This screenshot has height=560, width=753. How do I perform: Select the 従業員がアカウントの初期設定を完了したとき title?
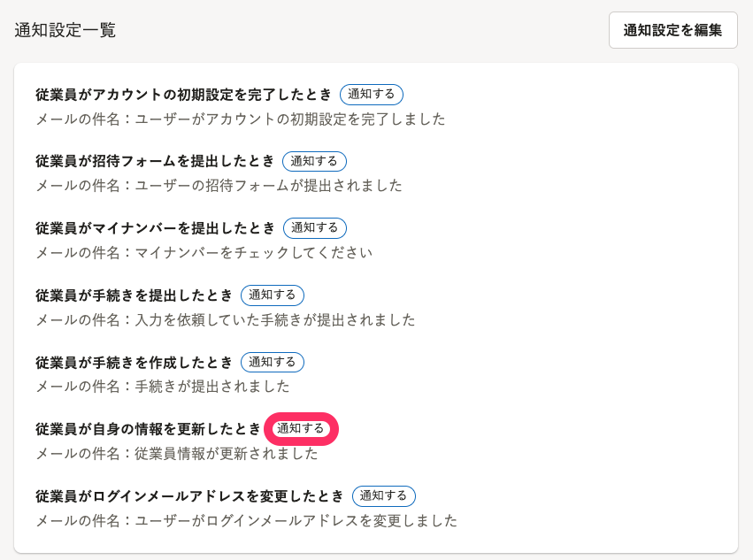click(184, 95)
